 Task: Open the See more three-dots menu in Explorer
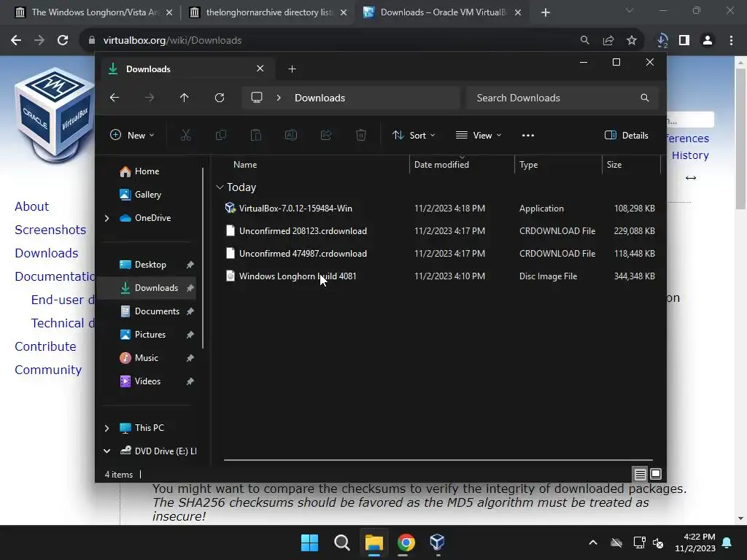[x=528, y=135]
